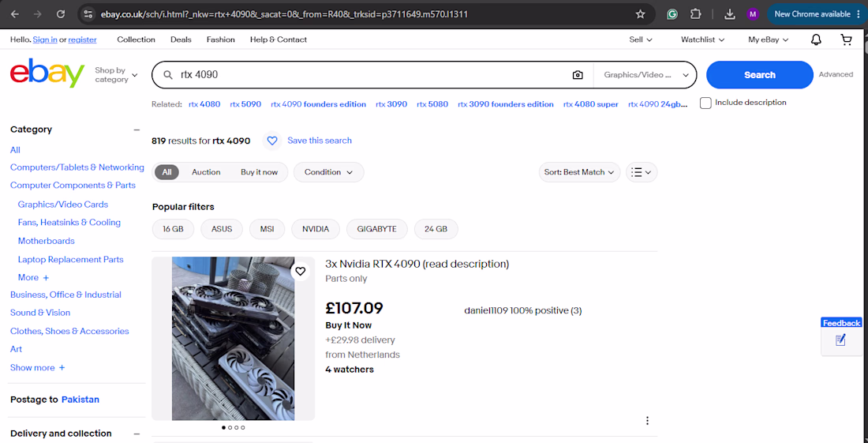Click the Sign in link
The image size is (868, 443).
[x=45, y=39]
